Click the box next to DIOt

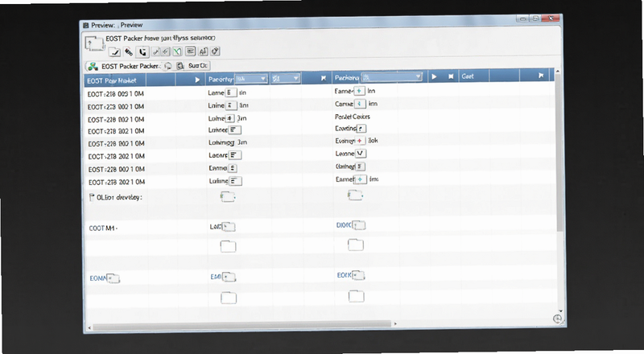coord(359,225)
